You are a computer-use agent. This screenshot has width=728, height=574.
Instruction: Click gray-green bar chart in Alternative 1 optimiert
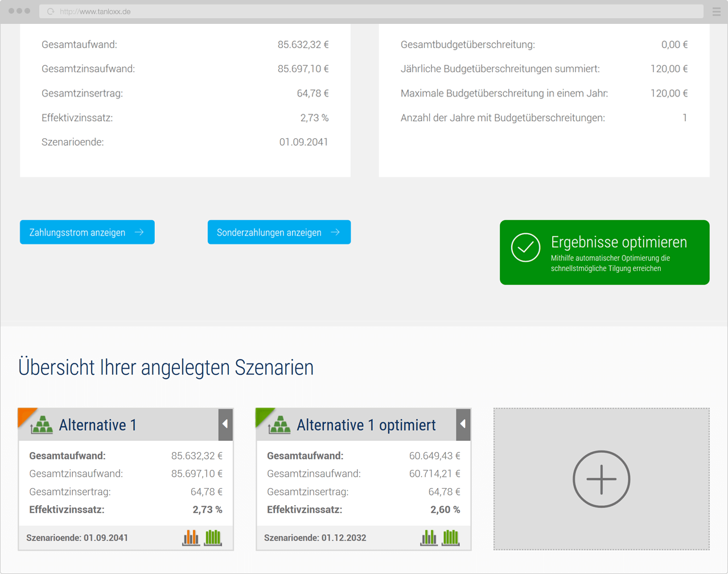[x=429, y=537]
